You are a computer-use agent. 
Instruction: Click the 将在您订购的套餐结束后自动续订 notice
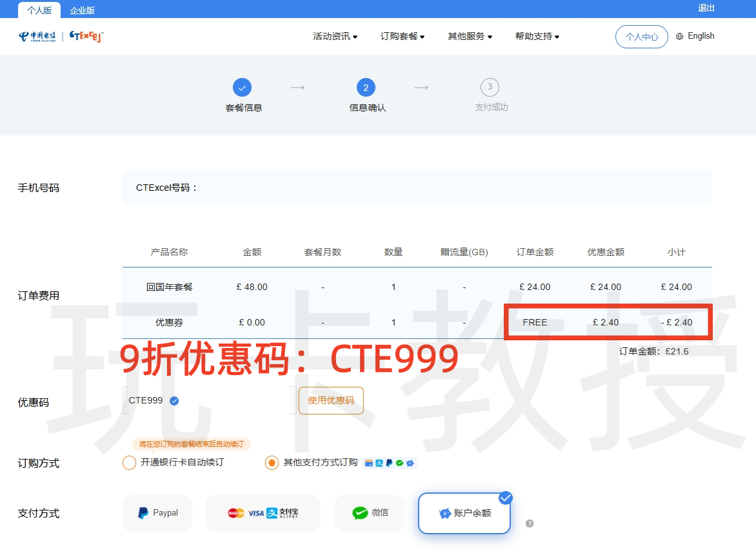pyautogui.click(x=192, y=444)
